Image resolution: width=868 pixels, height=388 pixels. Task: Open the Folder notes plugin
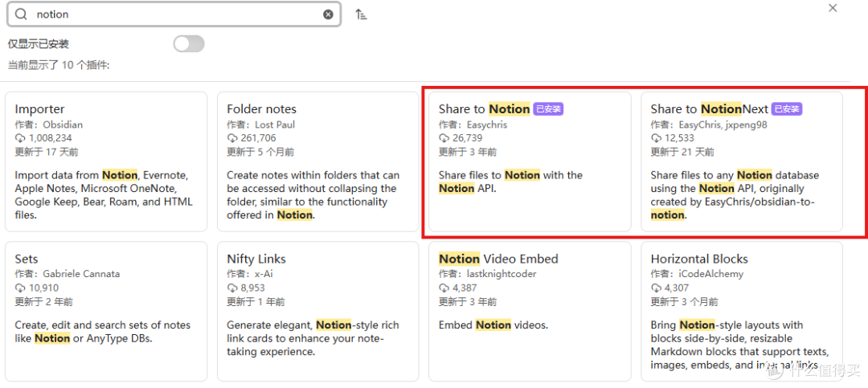tap(318, 161)
